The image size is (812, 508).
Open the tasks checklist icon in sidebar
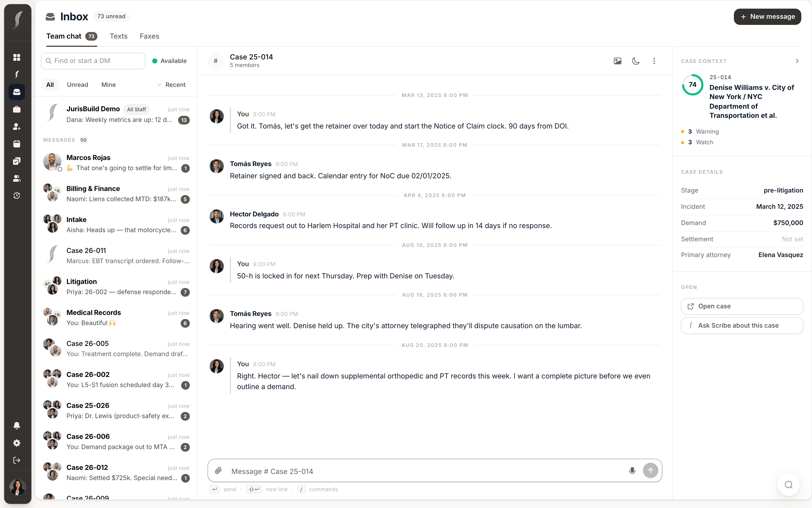point(17,161)
